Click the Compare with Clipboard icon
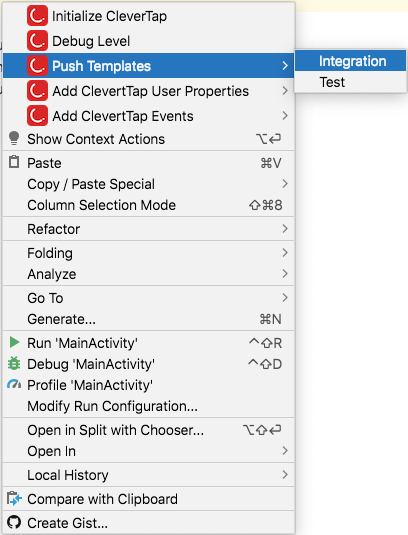Image resolution: width=408 pixels, height=535 pixels. tap(14, 498)
